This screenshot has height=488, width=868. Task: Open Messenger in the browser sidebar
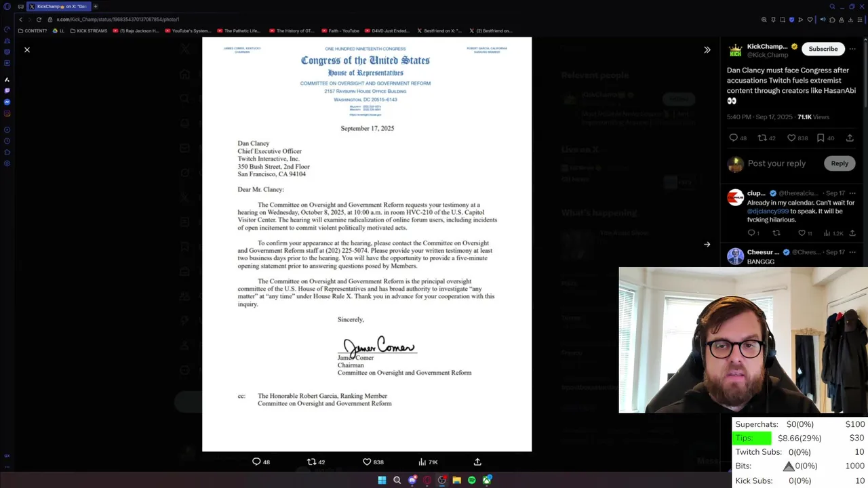click(7, 102)
